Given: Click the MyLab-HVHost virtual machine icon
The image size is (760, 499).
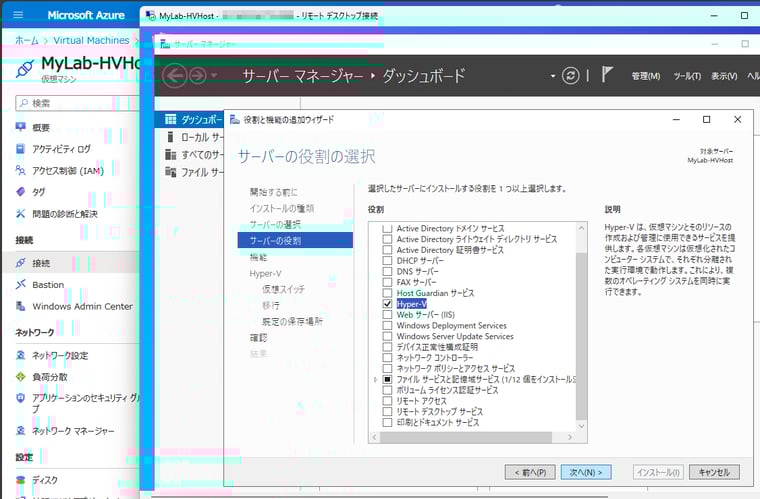Looking at the screenshot, I should click(x=25, y=68).
